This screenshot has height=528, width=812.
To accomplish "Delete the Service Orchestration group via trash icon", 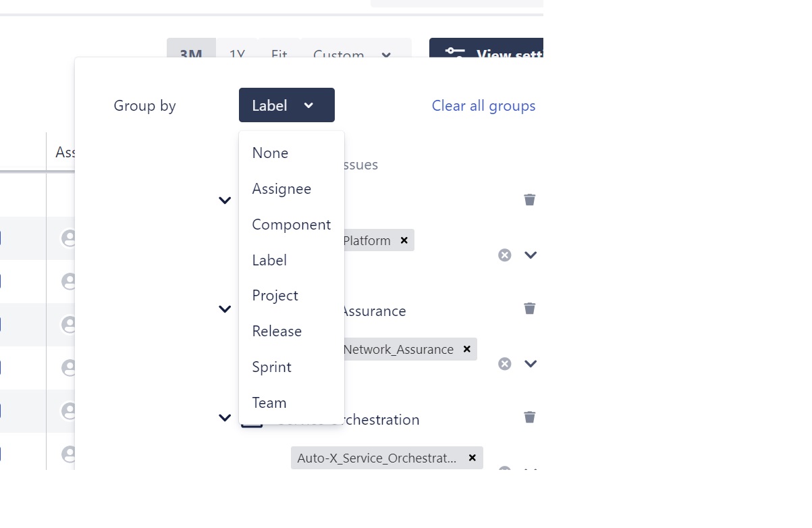I will pyautogui.click(x=529, y=417).
